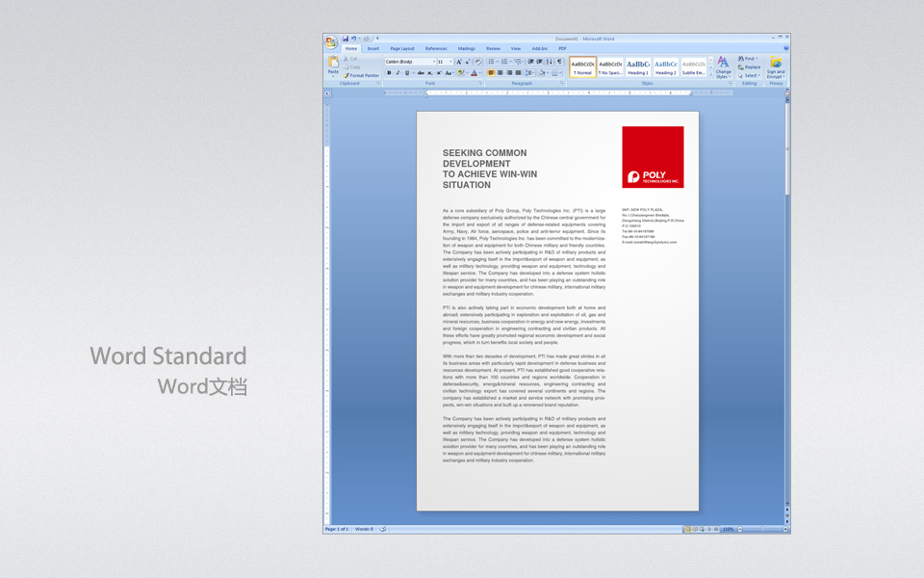Paste clipboard contents
Viewport: 924px width, 578px height.
334,65
